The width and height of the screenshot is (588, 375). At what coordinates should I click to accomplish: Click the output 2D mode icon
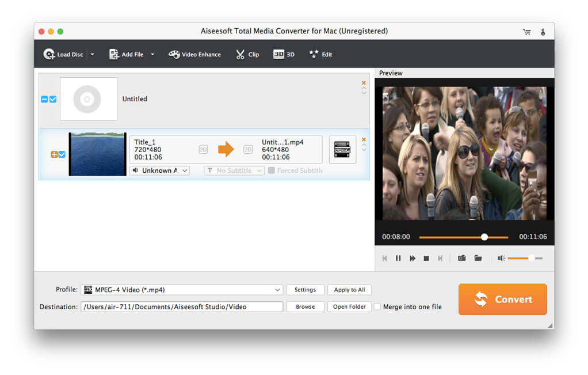click(x=248, y=149)
